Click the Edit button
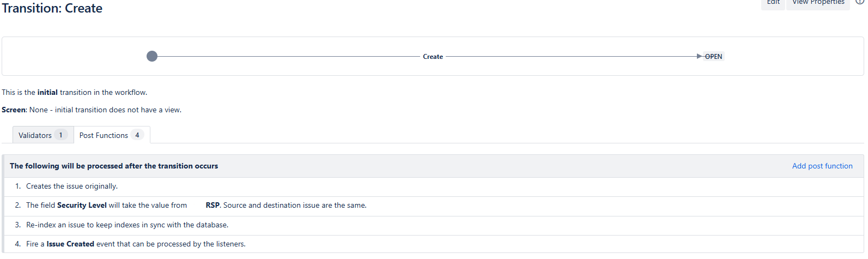The image size is (868, 259). click(x=773, y=3)
